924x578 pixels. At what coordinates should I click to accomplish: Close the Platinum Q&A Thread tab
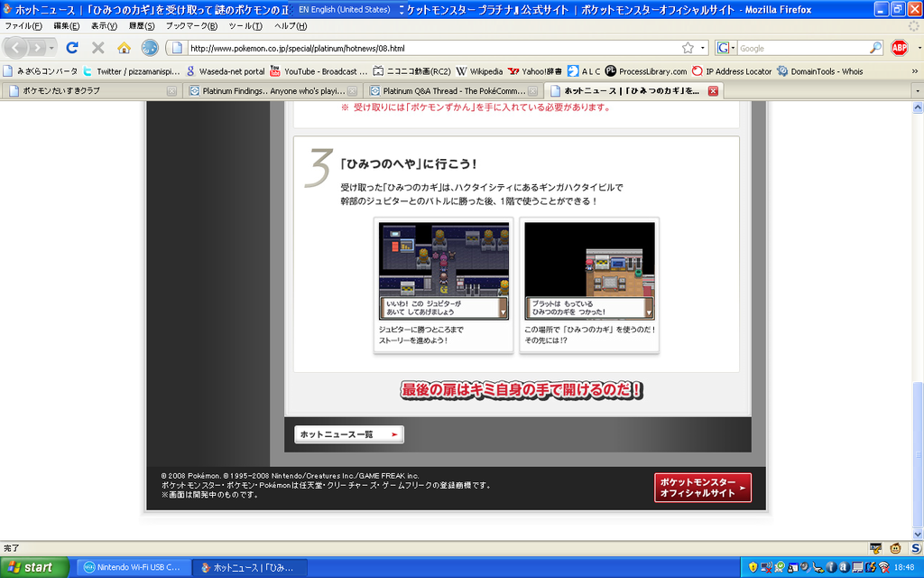532,91
